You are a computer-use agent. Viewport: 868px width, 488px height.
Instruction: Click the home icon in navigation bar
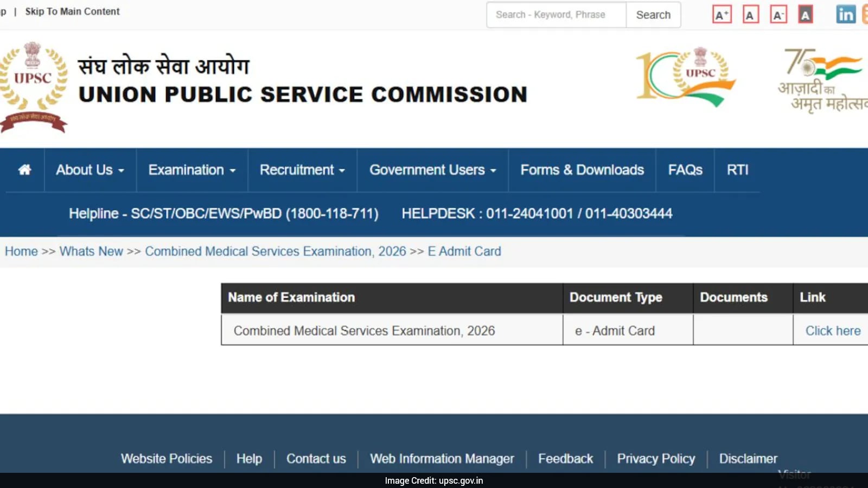click(x=24, y=170)
